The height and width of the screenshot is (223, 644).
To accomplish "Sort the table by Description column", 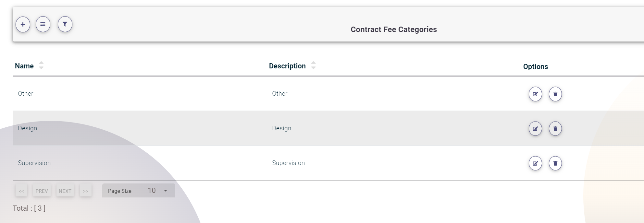I will (313, 65).
